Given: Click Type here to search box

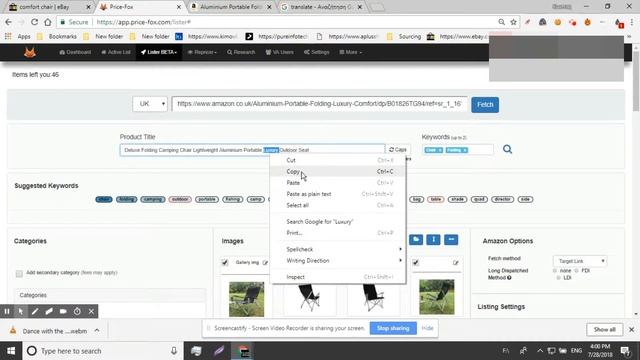Looking at the screenshot, I should click(102, 351).
